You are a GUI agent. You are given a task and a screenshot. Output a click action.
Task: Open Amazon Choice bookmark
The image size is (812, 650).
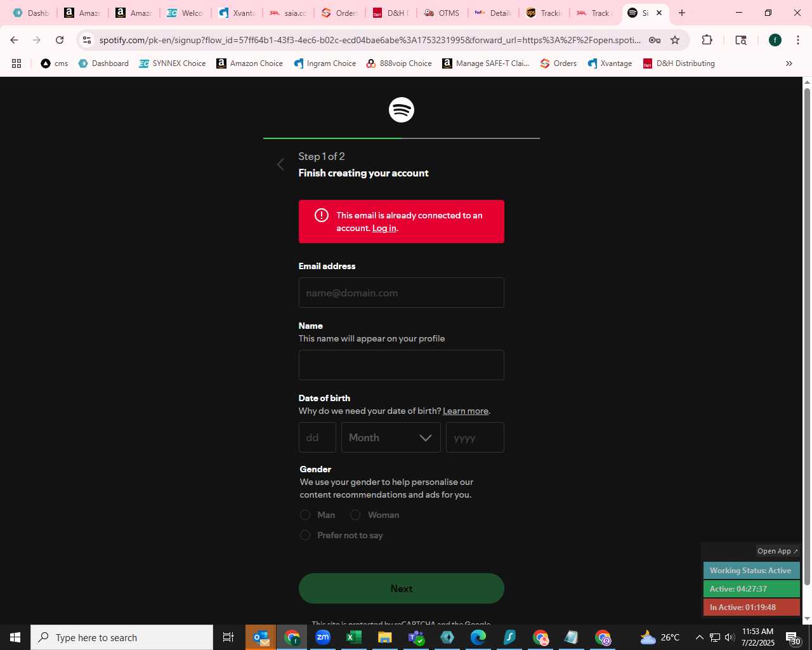(250, 63)
